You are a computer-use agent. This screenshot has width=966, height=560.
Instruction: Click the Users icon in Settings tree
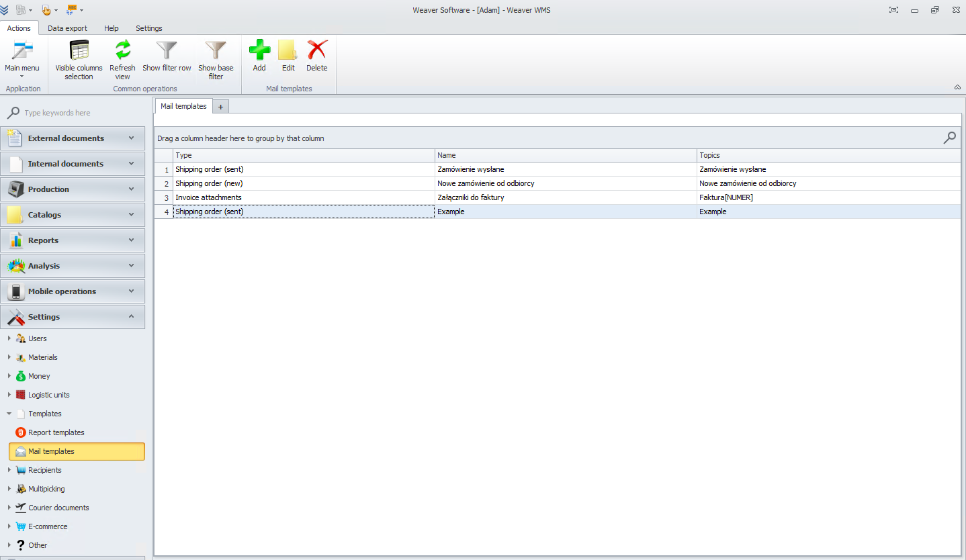[21, 338]
